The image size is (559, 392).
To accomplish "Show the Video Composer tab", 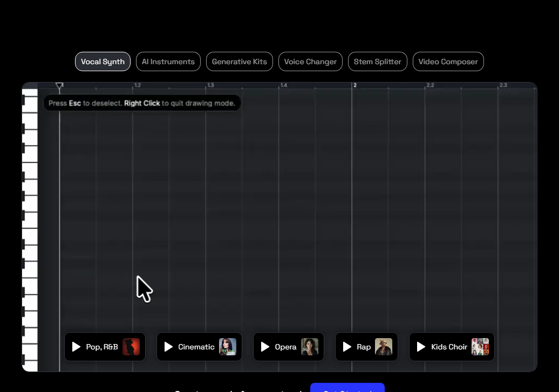I will pos(448,61).
